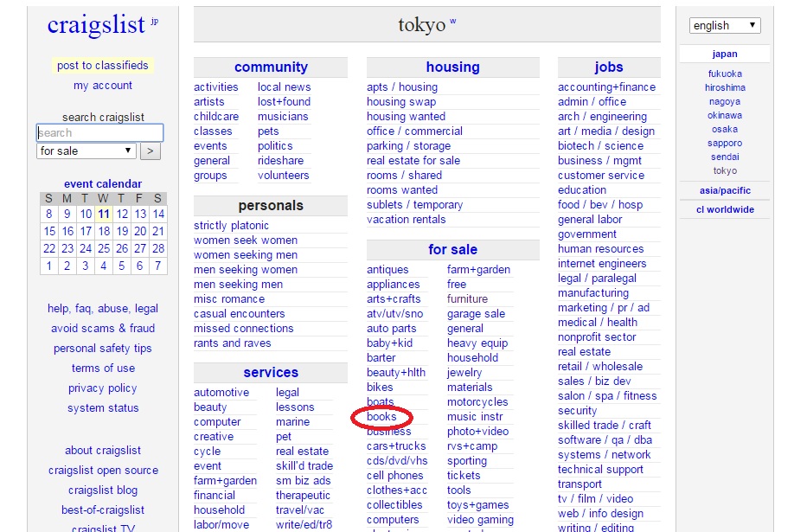Open antiques for sale category

pyautogui.click(x=387, y=270)
